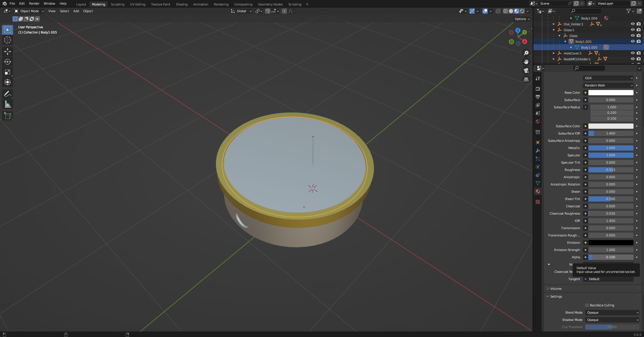Open the Object Data properties tab
This screenshot has width=644, height=337.
(x=538, y=183)
